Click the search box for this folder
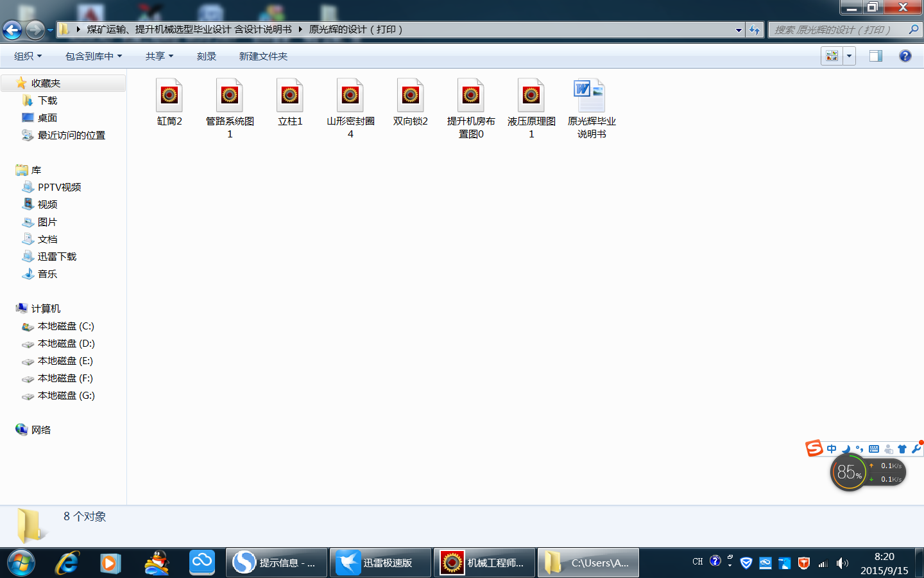 [x=845, y=30]
